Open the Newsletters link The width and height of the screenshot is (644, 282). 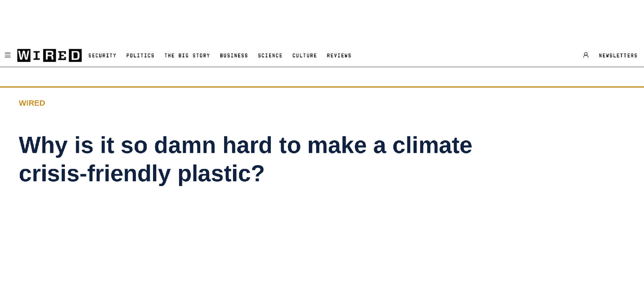[618, 56]
